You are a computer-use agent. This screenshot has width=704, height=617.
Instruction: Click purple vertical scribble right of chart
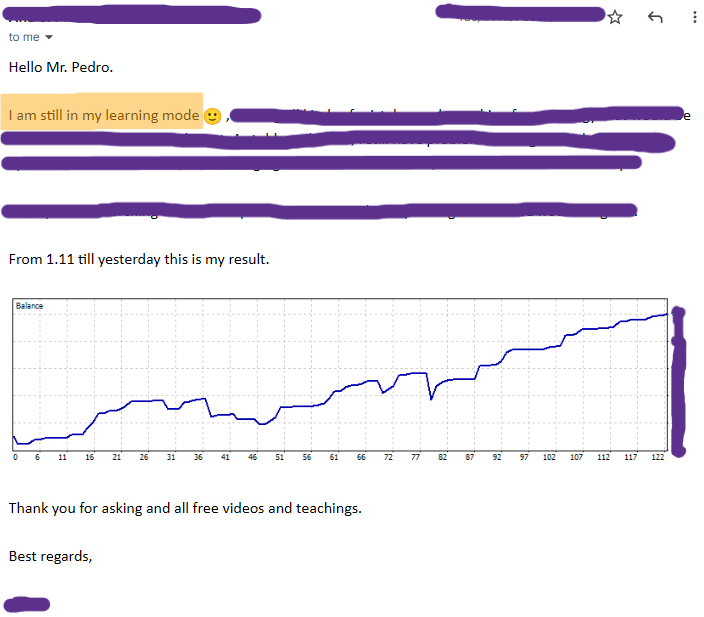(x=679, y=380)
